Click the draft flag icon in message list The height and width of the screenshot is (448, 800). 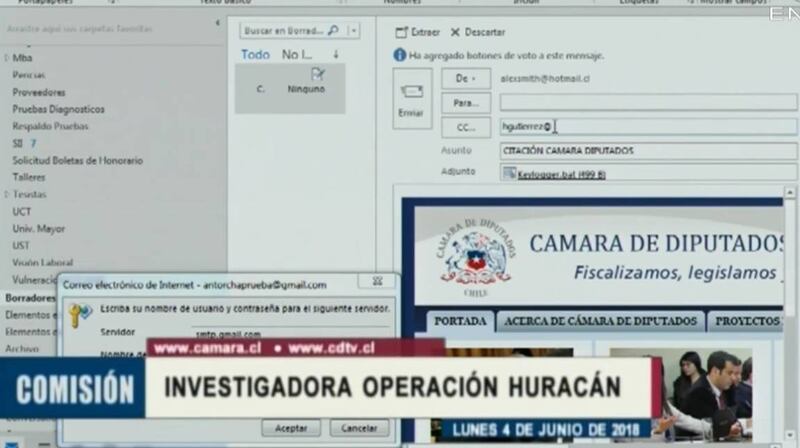318,74
